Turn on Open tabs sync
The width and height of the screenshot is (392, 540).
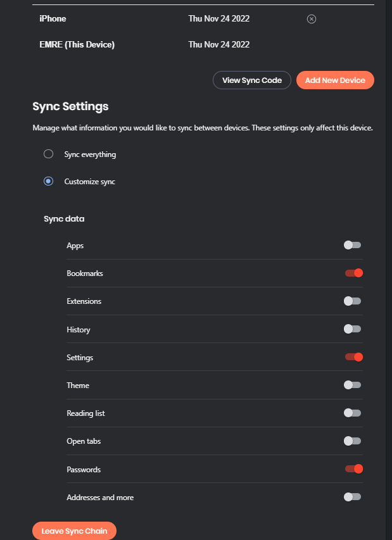coord(353,441)
